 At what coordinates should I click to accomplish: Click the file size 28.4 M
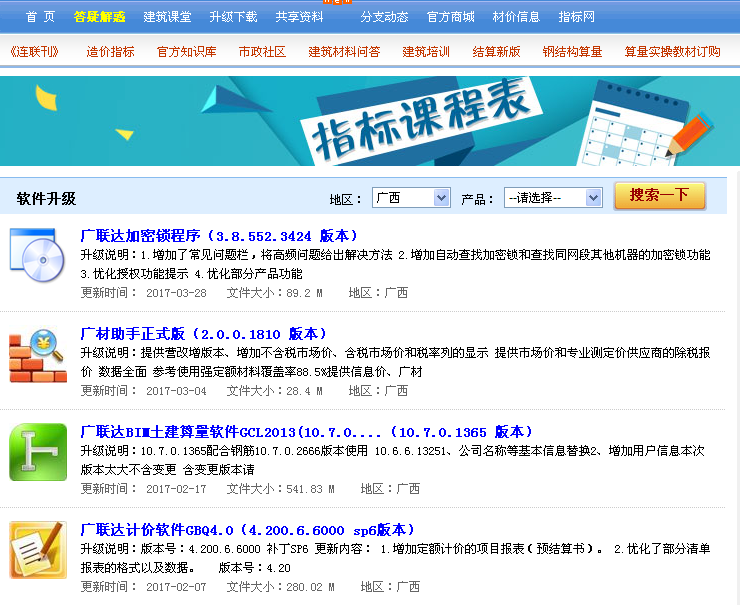pyautogui.click(x=304, y=391)
